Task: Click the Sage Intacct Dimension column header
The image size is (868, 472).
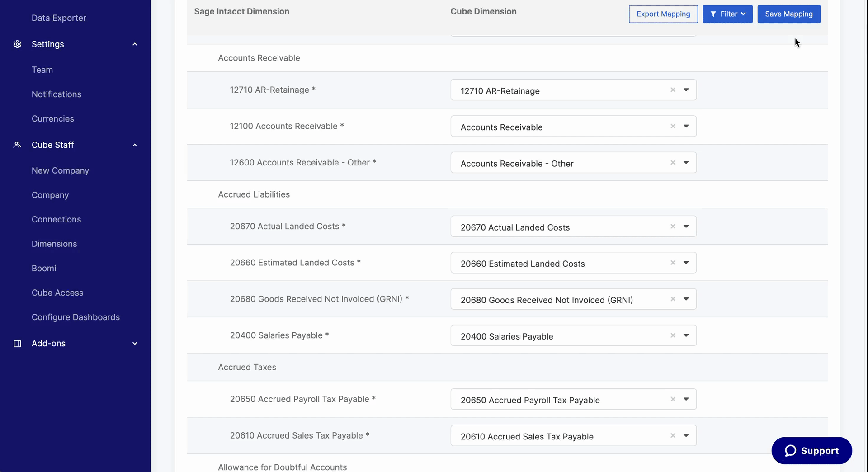Action: coord(242,12)
